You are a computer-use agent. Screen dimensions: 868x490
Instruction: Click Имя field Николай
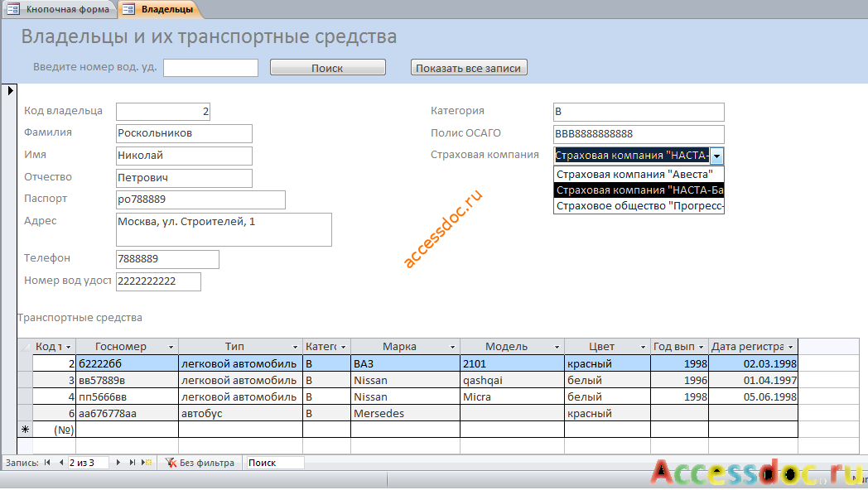pos(184,156)
